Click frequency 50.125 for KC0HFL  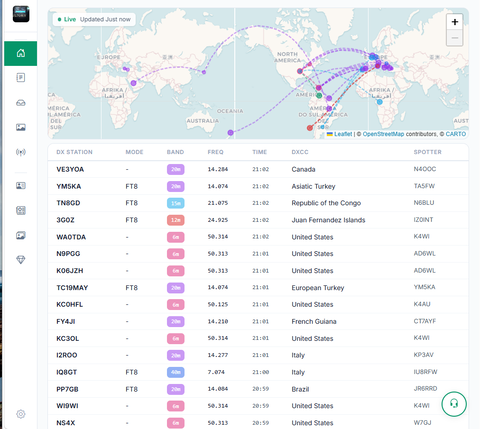pos(218,304)
